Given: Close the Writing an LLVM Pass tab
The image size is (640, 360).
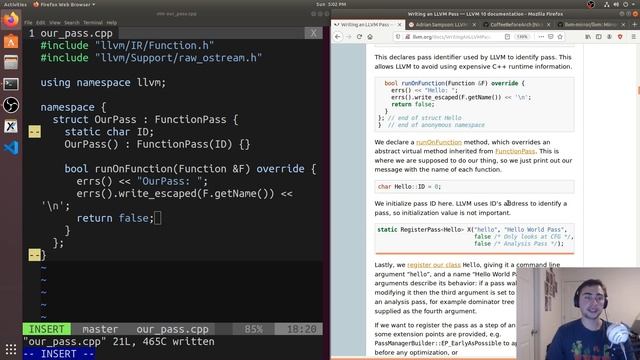Looking at the screenshot, I should click(x=399, y=25).
